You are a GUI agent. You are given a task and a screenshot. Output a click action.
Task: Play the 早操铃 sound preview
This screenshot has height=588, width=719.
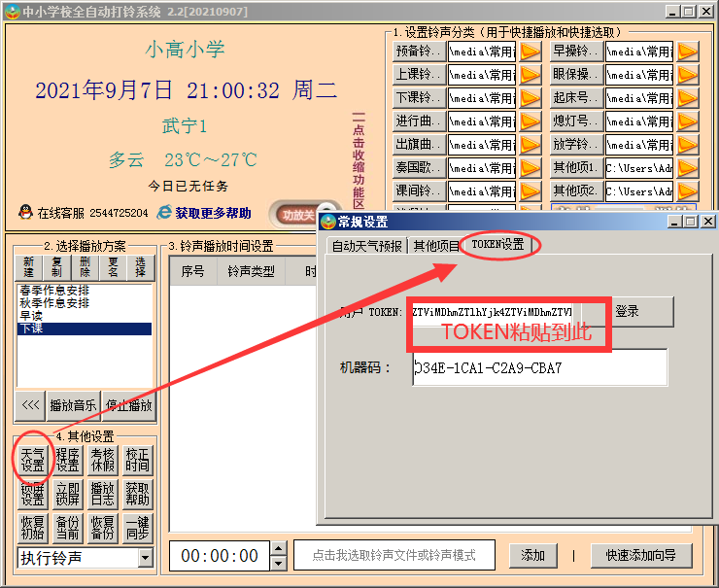pos(688,52)
